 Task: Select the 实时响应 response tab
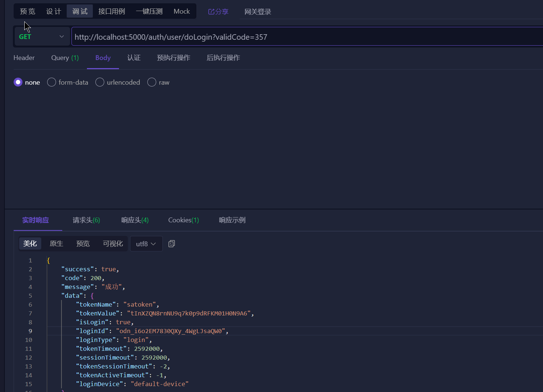(35, 220)
